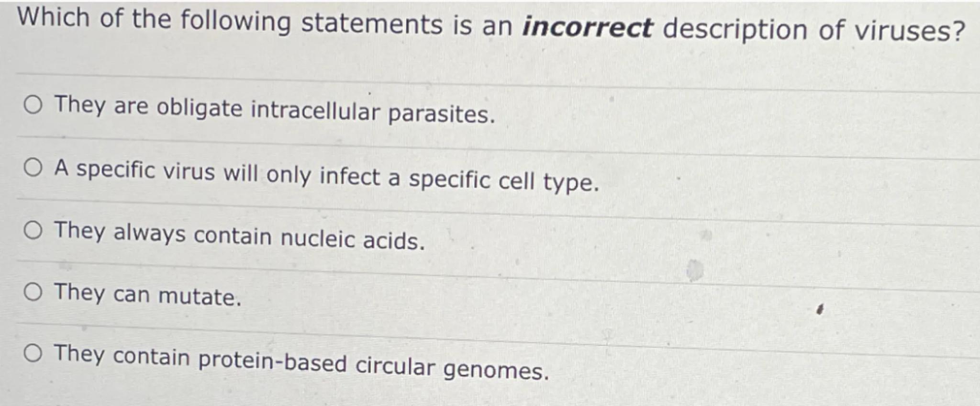Select the 'protein-based circular genomes' radio button
The width and height of the screenshot is (980, 406).
pos(33,354)
